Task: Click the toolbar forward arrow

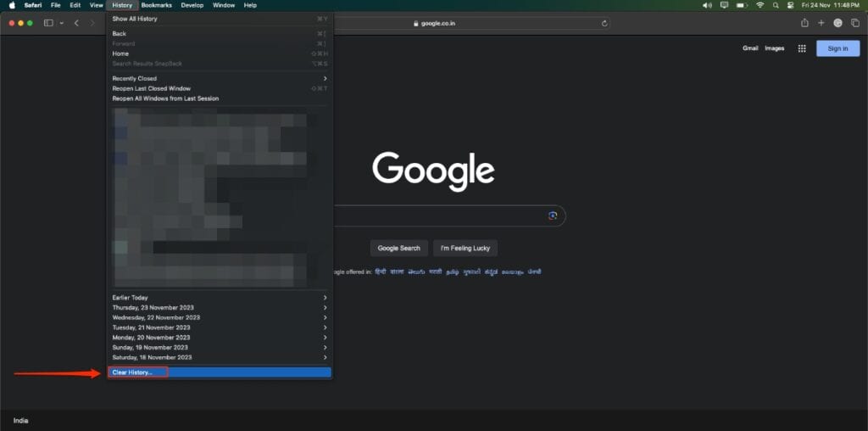Action: point(92,23)
